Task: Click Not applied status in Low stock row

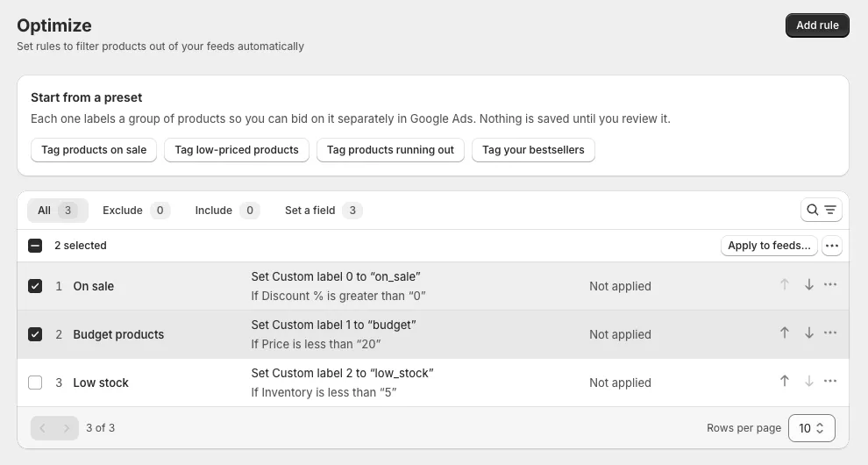Action: 620,383
